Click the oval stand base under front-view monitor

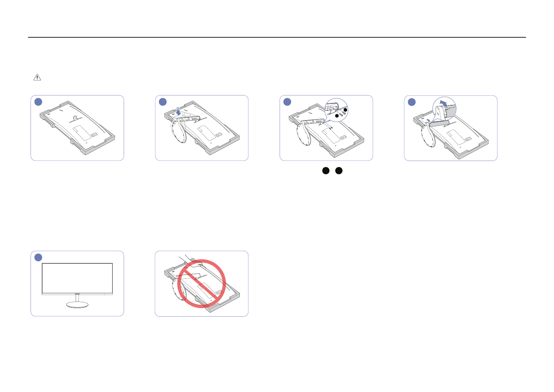point(77,305)
